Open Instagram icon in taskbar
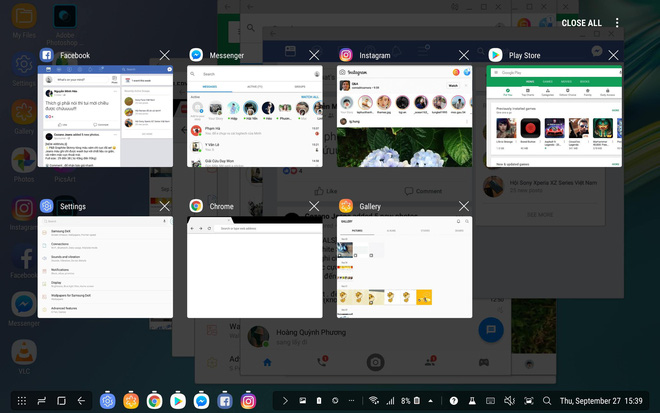660x413 pixels. [x=248, y=400]
